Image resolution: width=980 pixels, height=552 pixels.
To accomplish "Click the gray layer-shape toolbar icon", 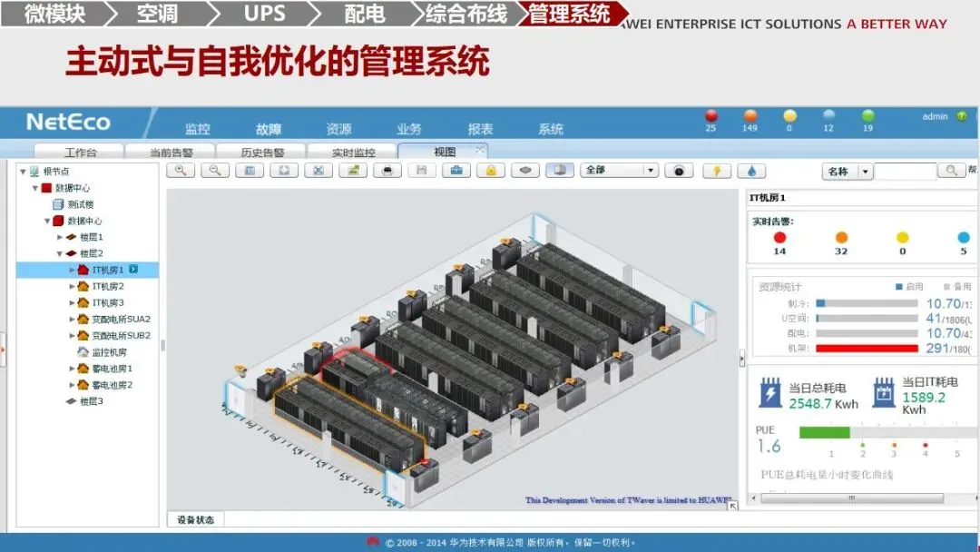I will point(525,171).
